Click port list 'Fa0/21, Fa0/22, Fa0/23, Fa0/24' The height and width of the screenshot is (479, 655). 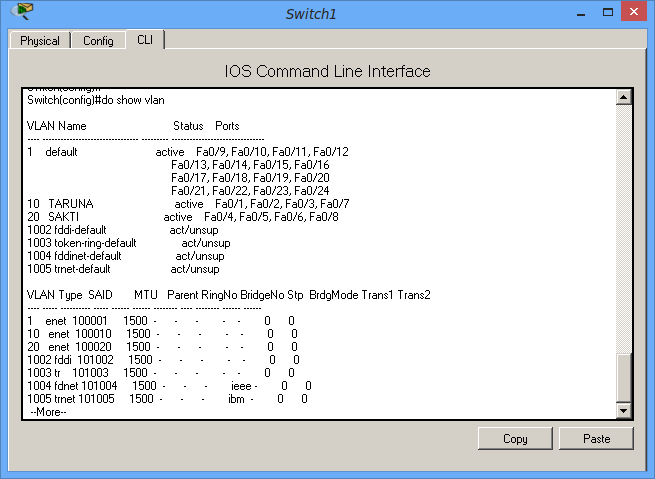point(250,191)
